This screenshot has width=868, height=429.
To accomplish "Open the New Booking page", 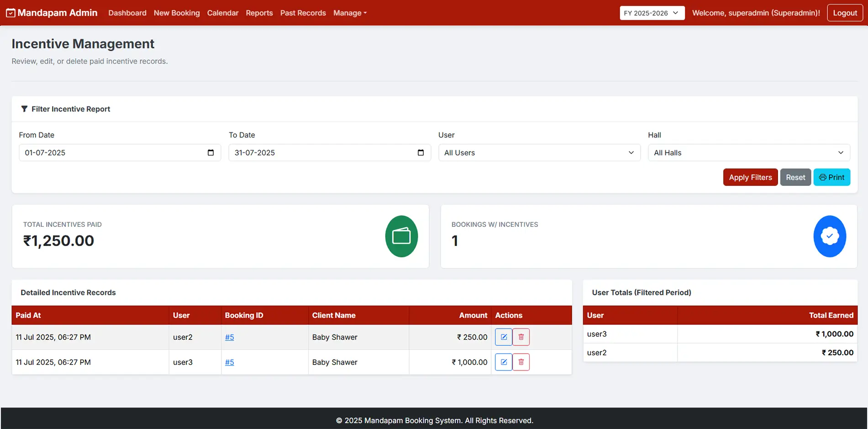I will pos(177,13).
